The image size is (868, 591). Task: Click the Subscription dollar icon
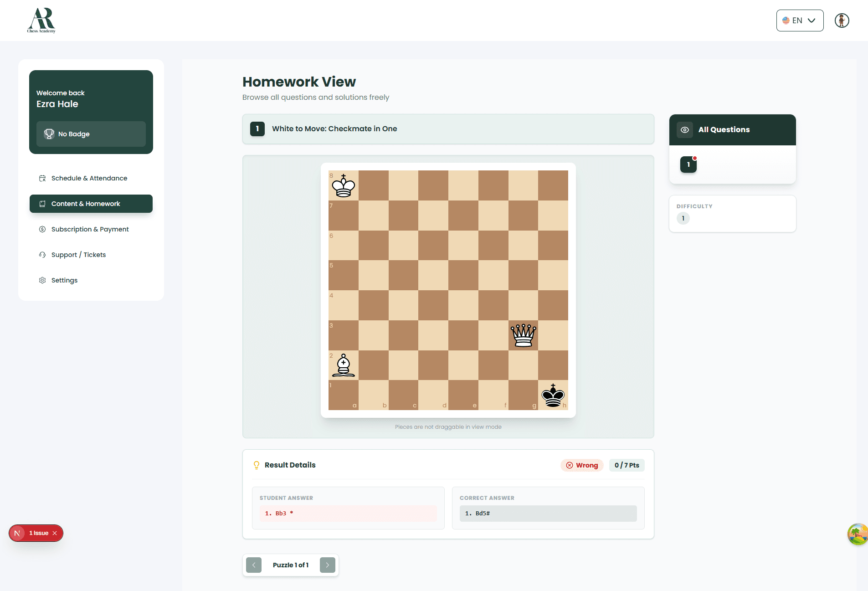click(42, 229)
